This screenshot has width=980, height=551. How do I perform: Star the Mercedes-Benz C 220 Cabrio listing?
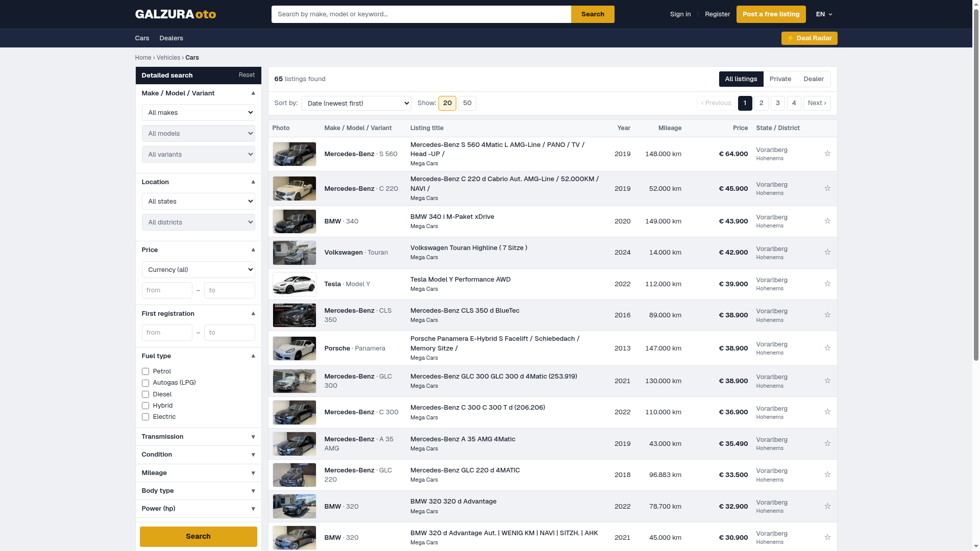tap(827, 188)
